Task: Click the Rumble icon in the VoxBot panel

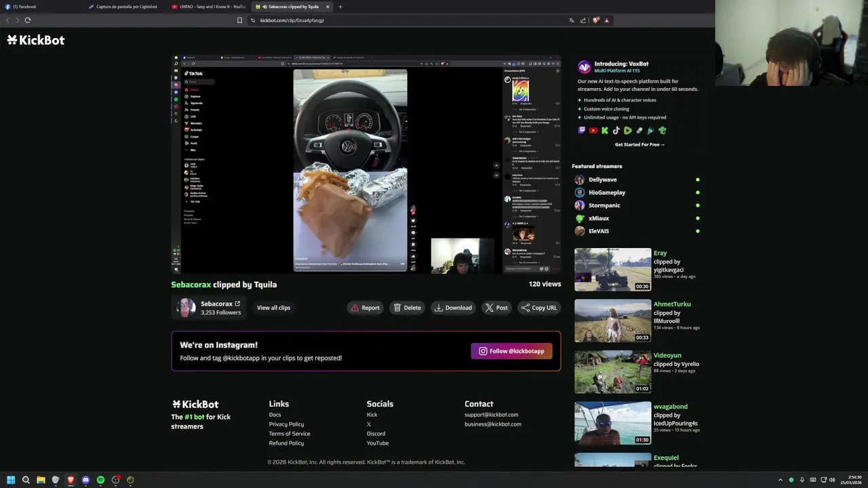Action: point(628,131)
